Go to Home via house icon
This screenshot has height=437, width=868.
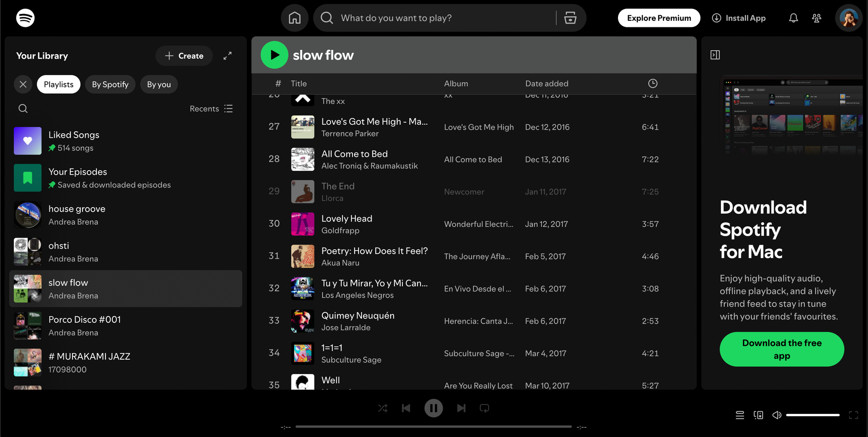click(295, 18)
